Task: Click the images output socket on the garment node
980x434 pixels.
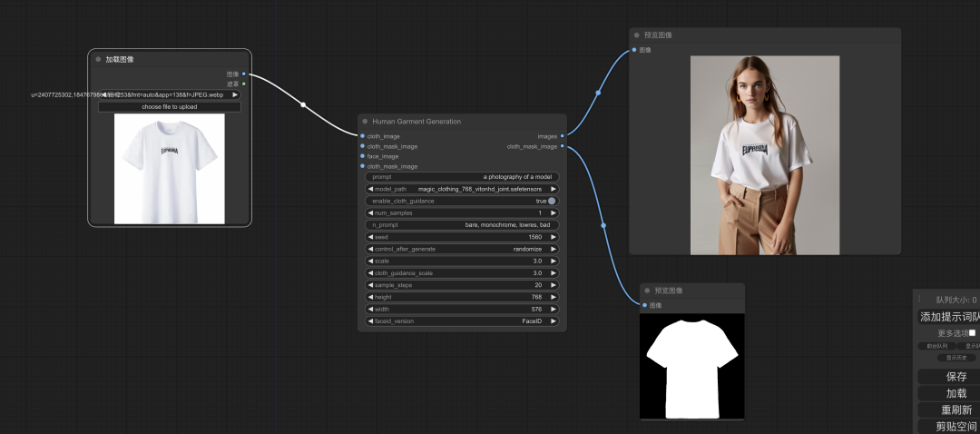Action: pyautogui.click(x=563, y=136)
